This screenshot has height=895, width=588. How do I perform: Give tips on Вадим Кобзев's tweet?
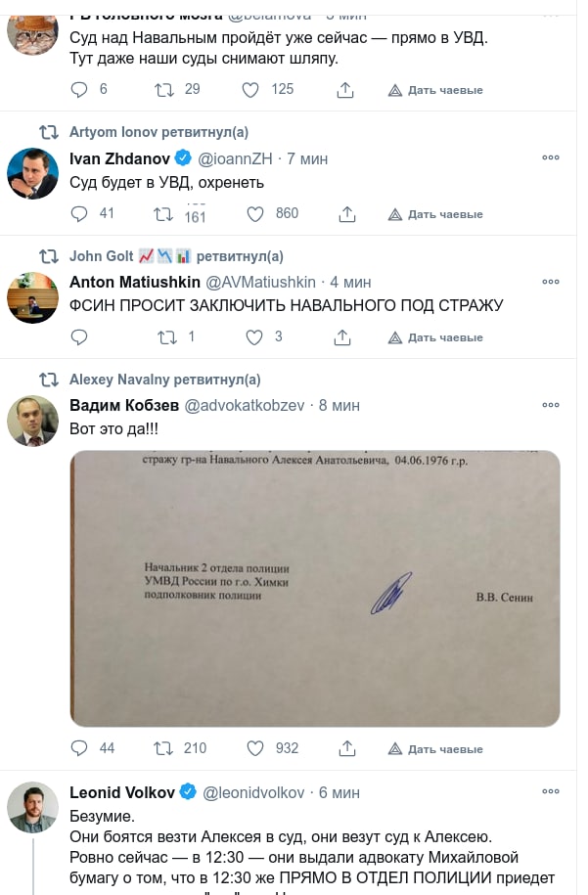(435, 749)
